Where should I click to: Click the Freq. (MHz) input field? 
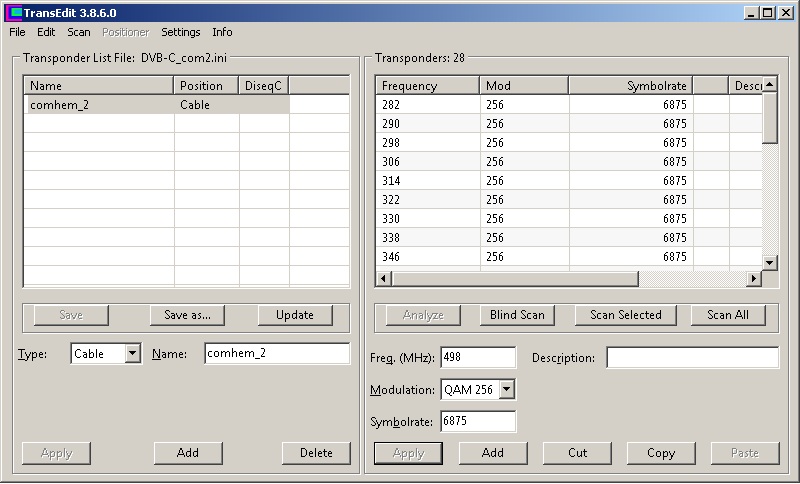pos(477,358)
